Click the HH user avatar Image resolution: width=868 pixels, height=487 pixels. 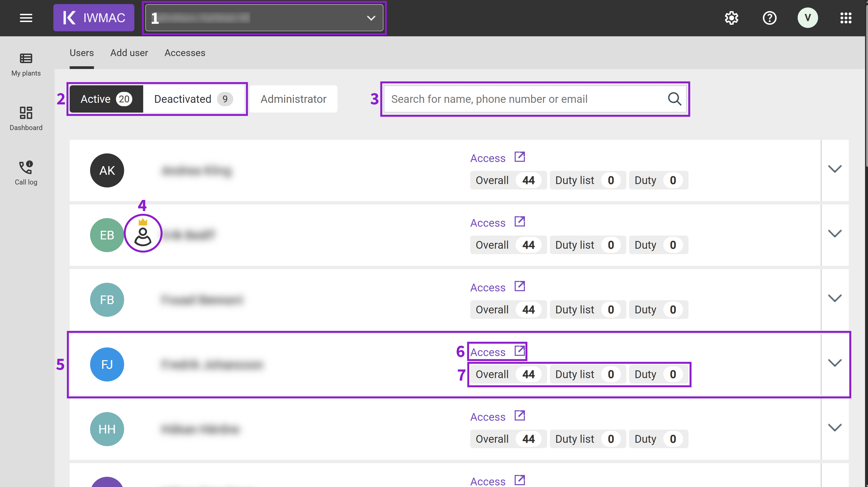[x=107, y=429]
